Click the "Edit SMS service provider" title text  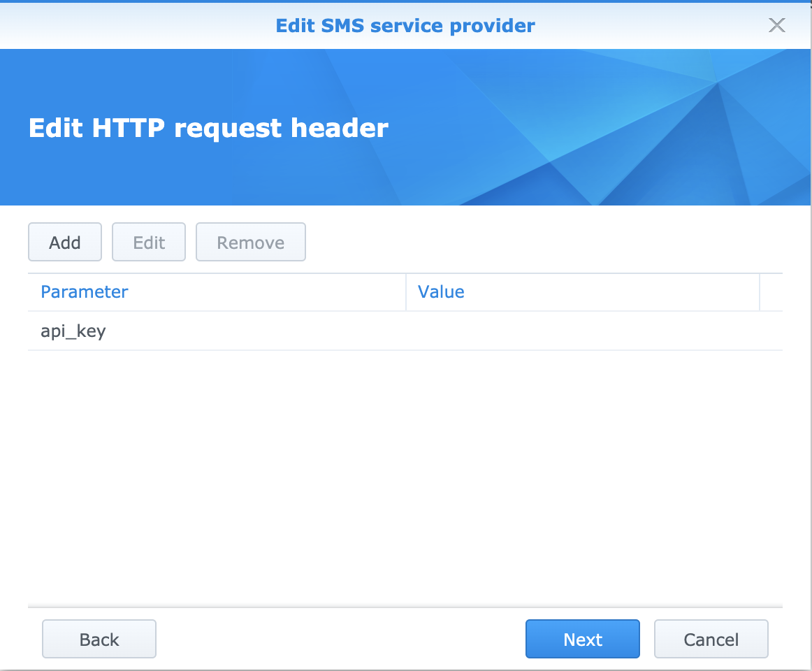(405, 26)
